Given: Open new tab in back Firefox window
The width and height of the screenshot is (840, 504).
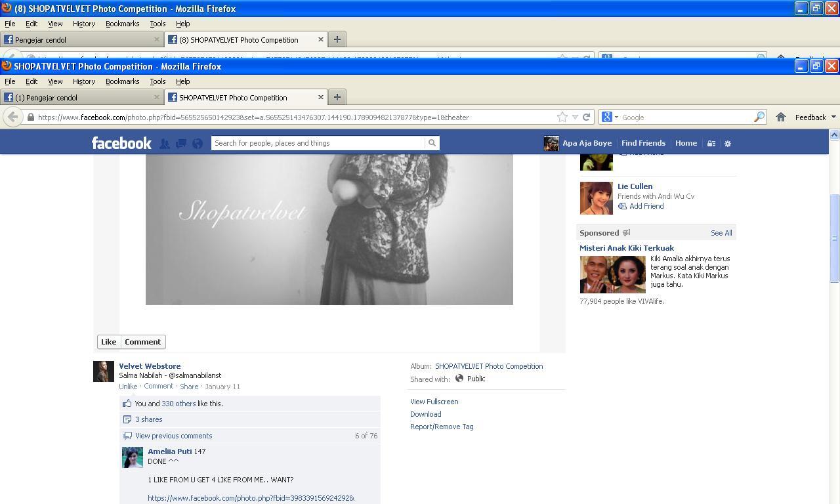Looking at the screenshot, I should pos(337,39).
